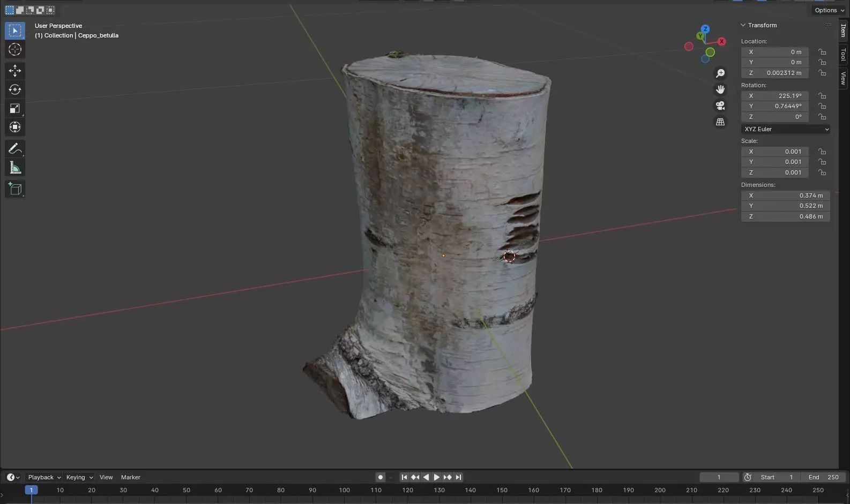The image size is (850, 504).
Task: Click the clock icon beside Start field
Action: [748, 477]
